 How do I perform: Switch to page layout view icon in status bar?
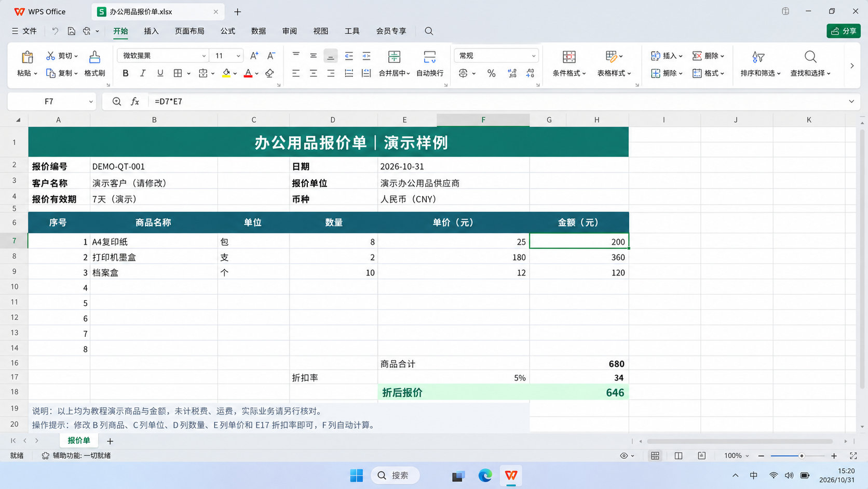click(678, 456)
